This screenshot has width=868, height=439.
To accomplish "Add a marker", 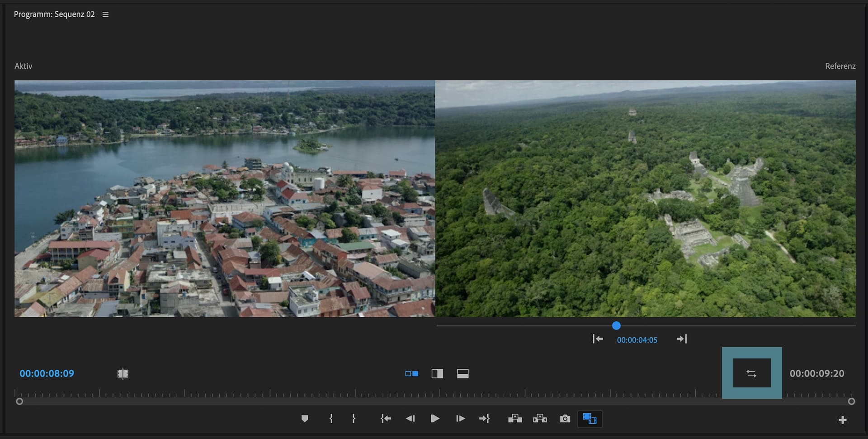I will coord(305,419).
